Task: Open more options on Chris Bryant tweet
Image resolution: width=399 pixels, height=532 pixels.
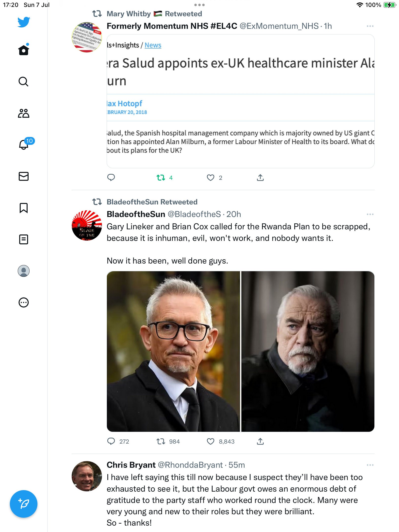Action: click(x=370, y=465)
